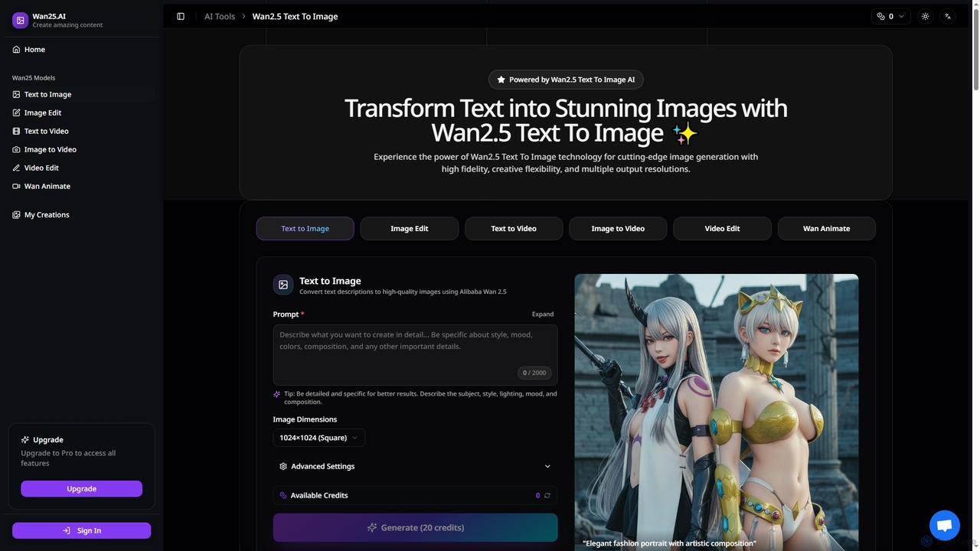This screenshot has height=551, width=980.
Task: Click the 0 / 2000 character counter
Action: 534,373
